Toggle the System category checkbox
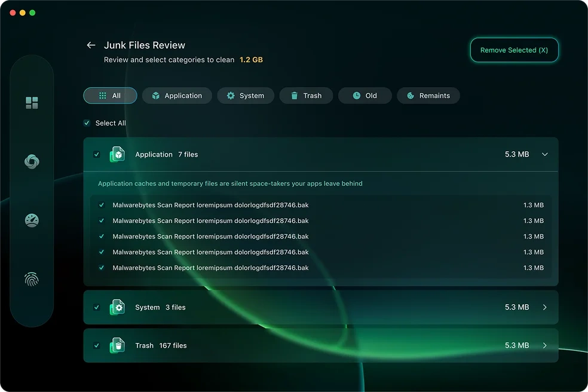 coord(97,307)
